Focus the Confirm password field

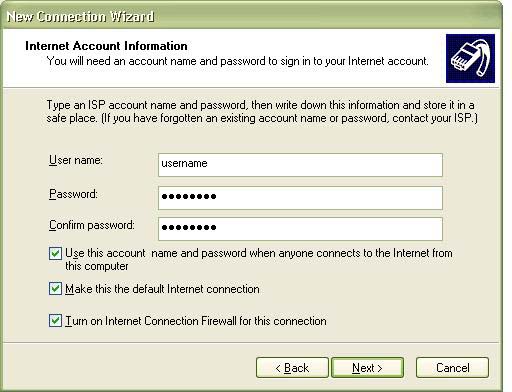300,229
